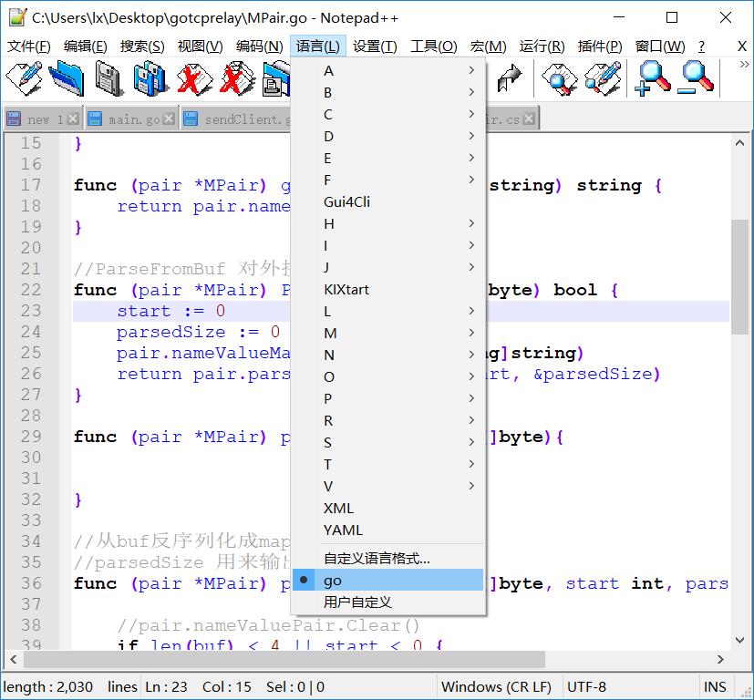Click the Save floppy disk icon
754x700 pixels.
tap(109, 78)
